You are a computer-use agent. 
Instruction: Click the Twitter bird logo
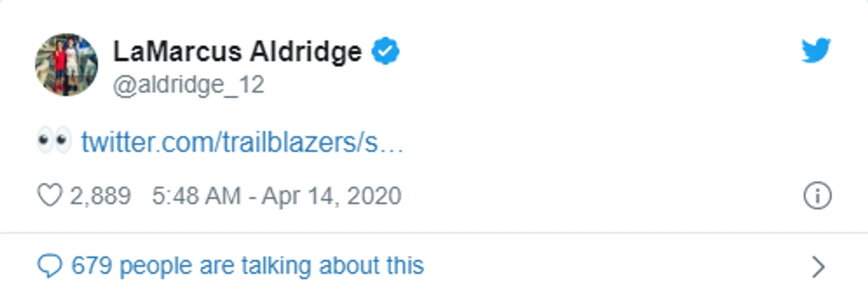click(x=816, y=50)
